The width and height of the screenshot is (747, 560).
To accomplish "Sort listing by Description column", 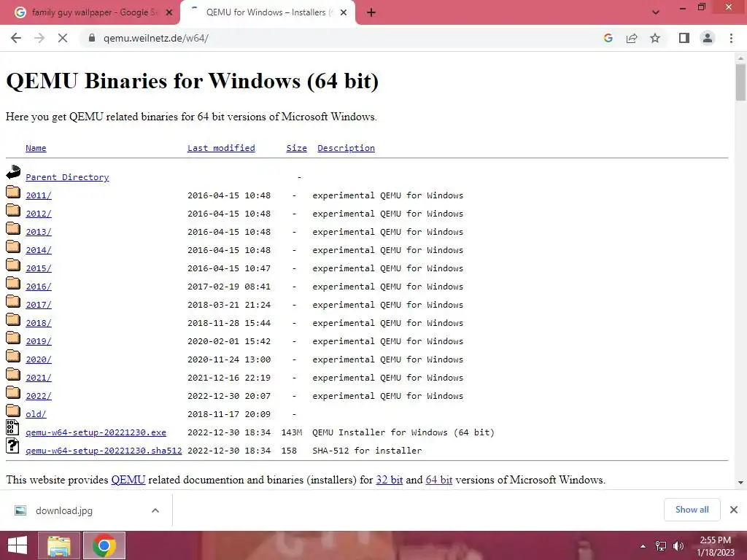I will tap(346, 148).
